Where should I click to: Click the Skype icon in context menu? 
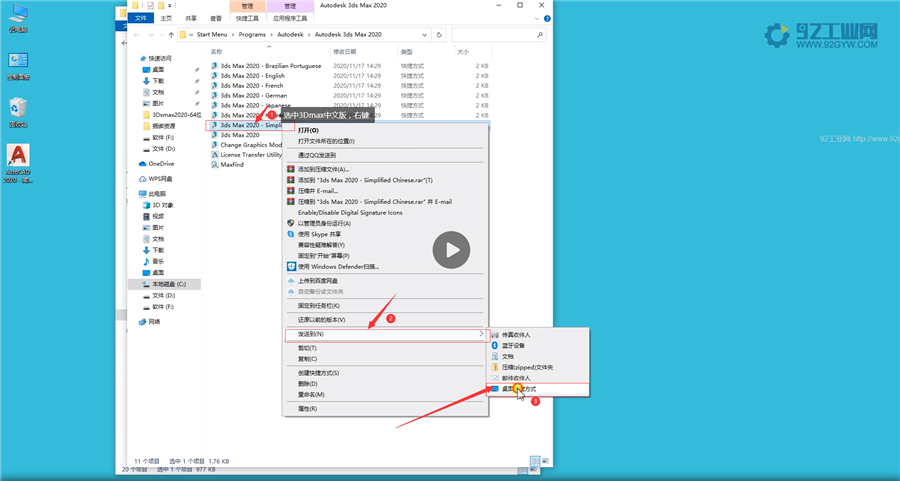tap(291, 234)
